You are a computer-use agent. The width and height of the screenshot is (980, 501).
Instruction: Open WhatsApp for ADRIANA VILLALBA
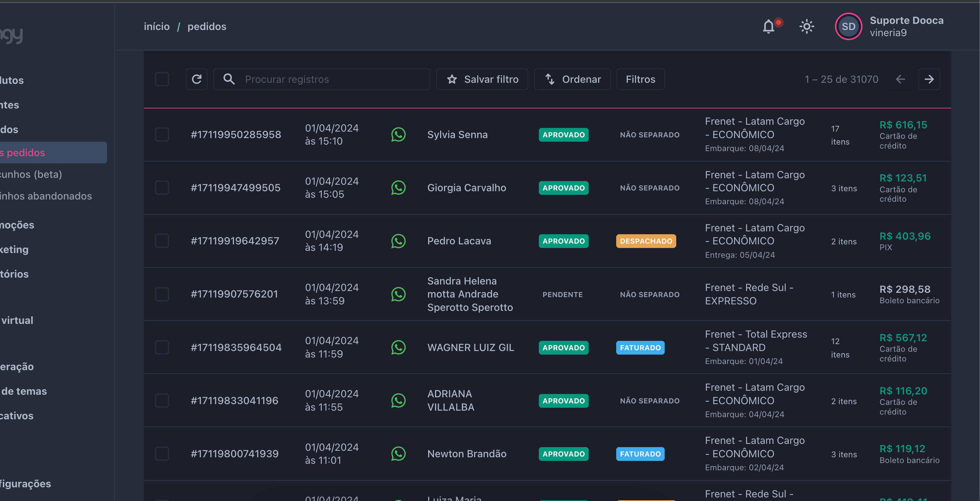tap(398, 401)
